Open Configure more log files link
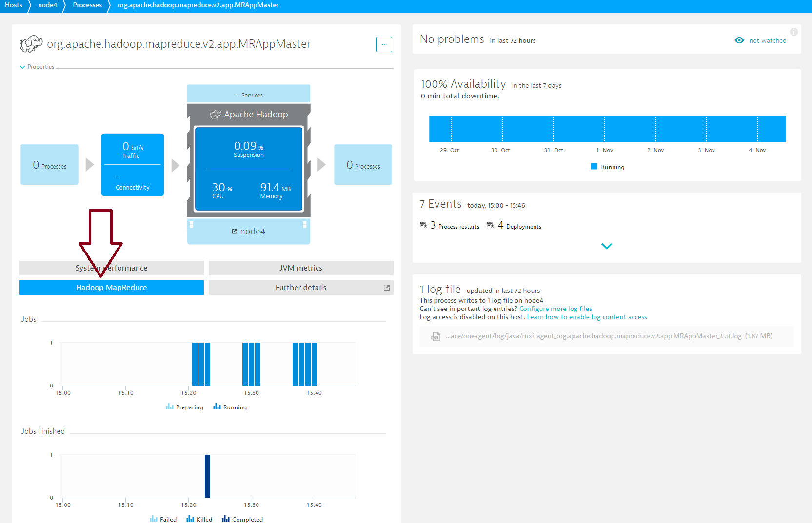This screenshot has height=523, width=812. point(555,309)
